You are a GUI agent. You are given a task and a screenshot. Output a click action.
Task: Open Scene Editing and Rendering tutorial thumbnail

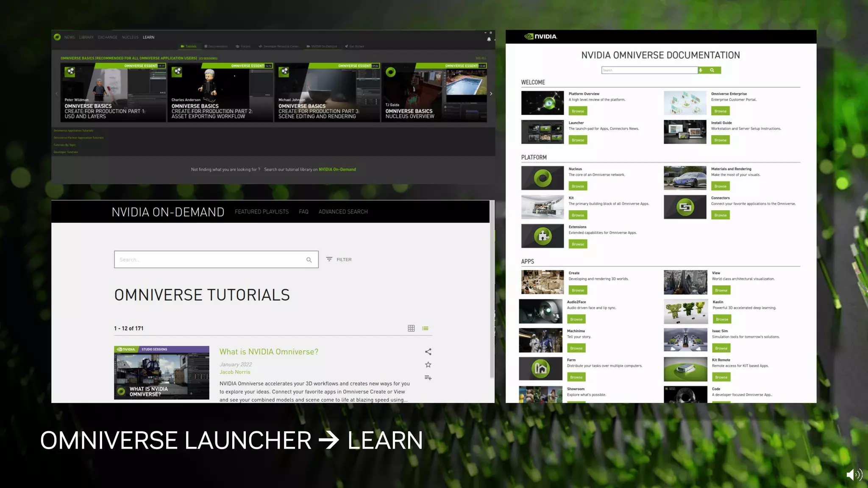pos(327,93)
